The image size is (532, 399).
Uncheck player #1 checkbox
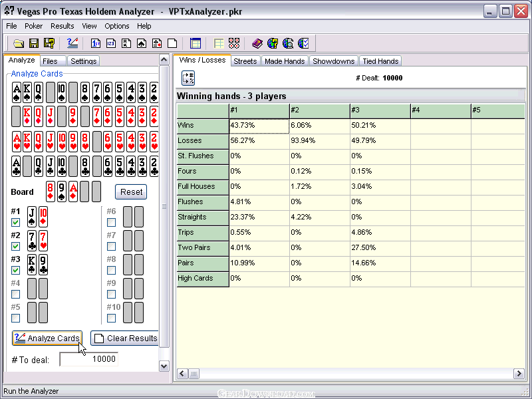click(x=15, y=223)
